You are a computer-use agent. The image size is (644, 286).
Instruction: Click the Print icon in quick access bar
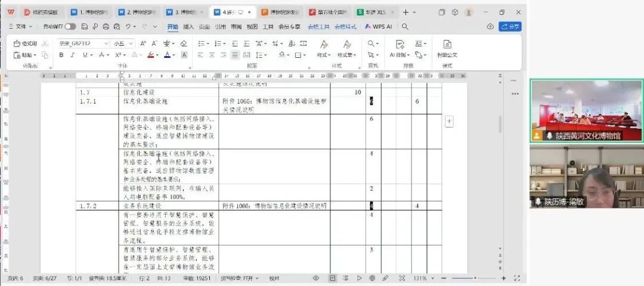tap(106, 26)
